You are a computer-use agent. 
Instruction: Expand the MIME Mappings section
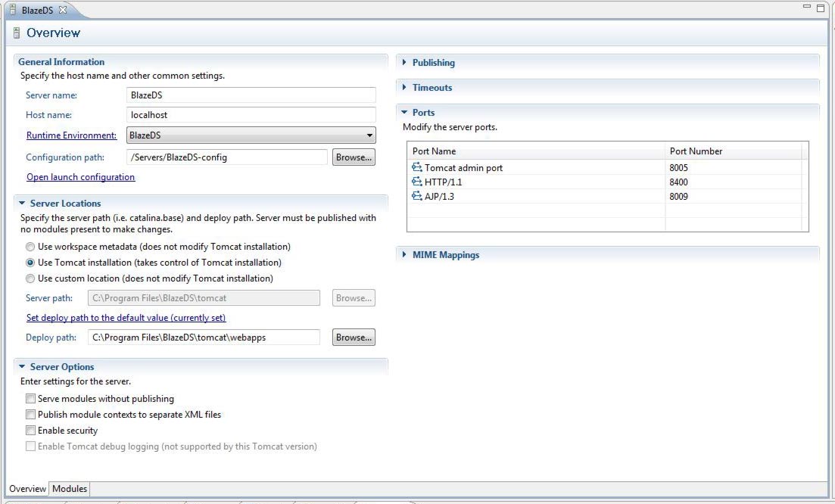pyautogui.click(x=404, y=254)
